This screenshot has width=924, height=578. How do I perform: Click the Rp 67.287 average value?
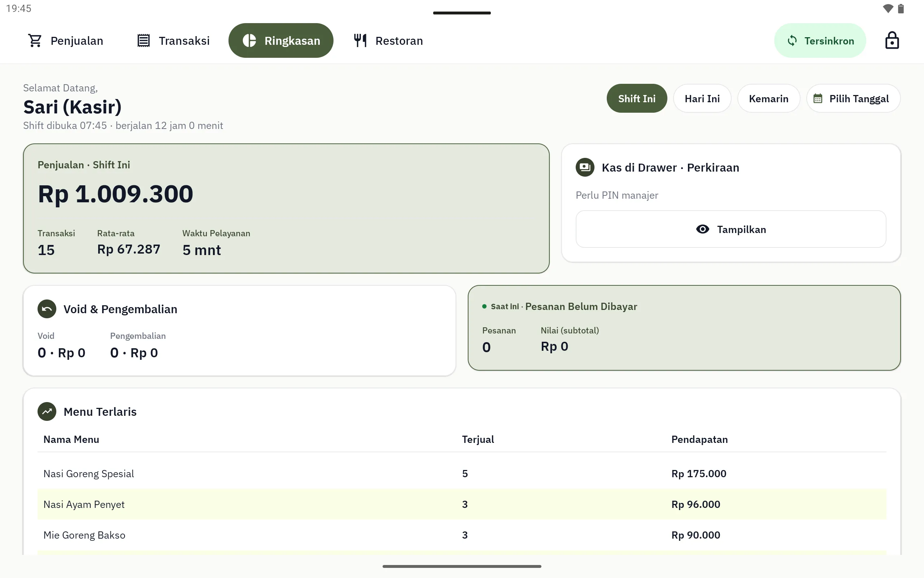tap(128, 249)
